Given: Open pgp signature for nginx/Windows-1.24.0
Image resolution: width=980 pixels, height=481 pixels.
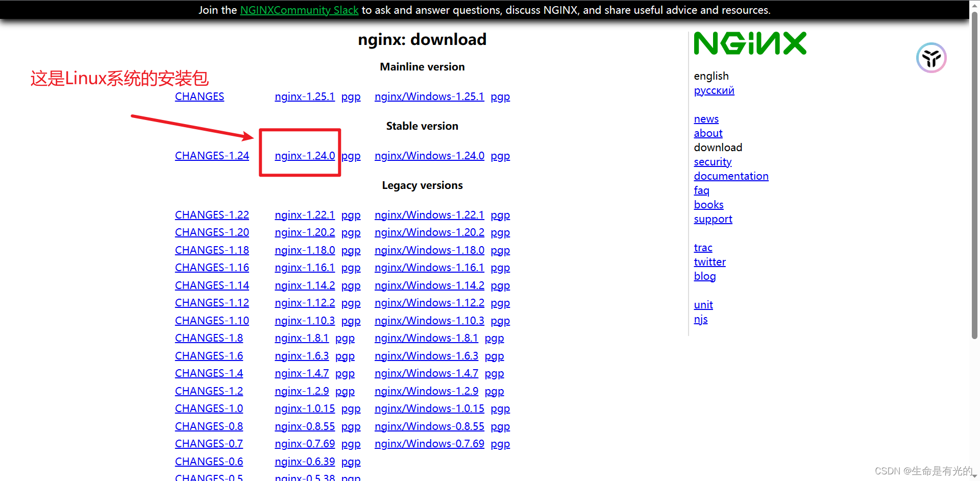Looking at the screenshot, I should 500,156.
